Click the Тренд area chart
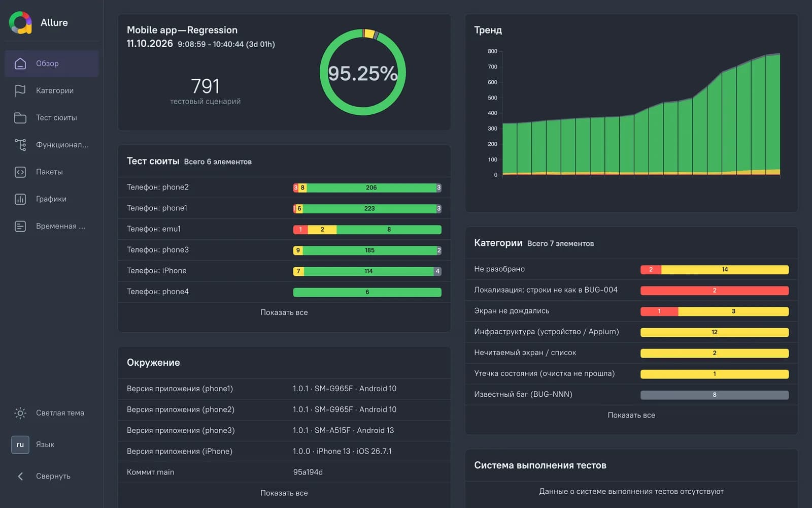Image resolution: width=812 pixels, height=508 pixels. pos(640,113)
